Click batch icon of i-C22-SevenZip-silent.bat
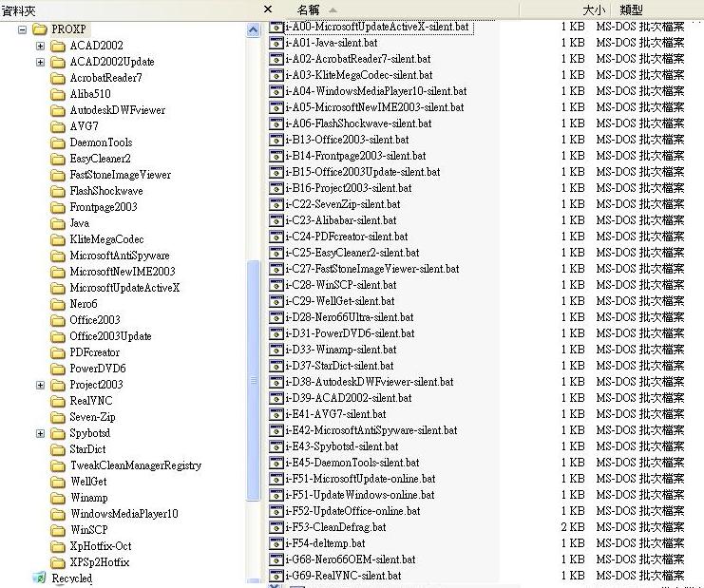Image resolution: width=704 pixels, height=588 pixels. click(276, 204)
